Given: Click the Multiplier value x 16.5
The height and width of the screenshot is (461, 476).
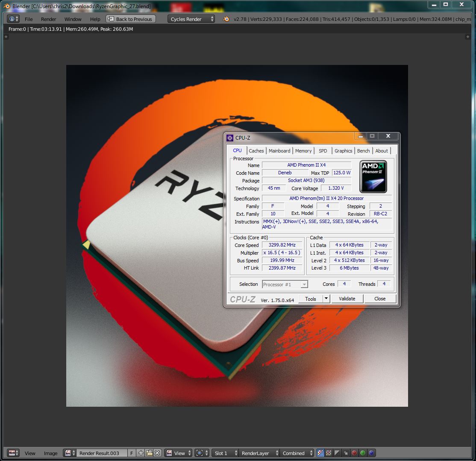Looking at the screenshot, I should [x=282, y=253].
